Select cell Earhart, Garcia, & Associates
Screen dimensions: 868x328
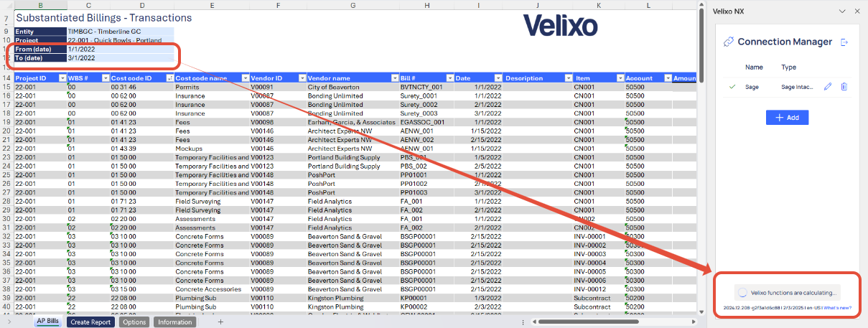coord(352,122)
